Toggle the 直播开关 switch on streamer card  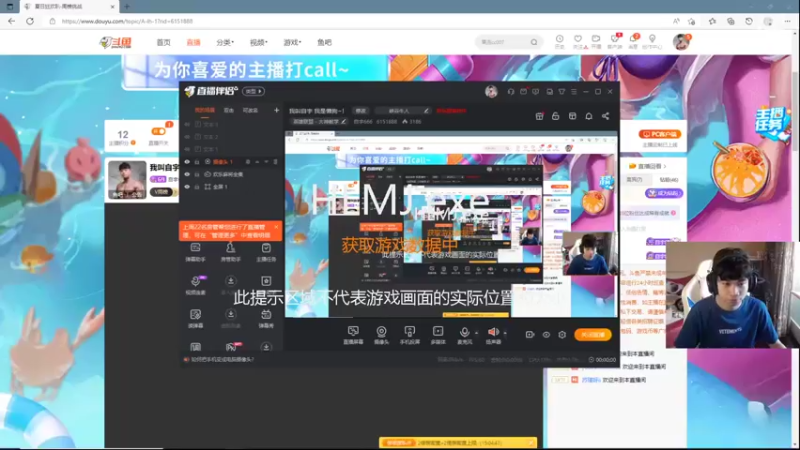(x=158, y=132)
